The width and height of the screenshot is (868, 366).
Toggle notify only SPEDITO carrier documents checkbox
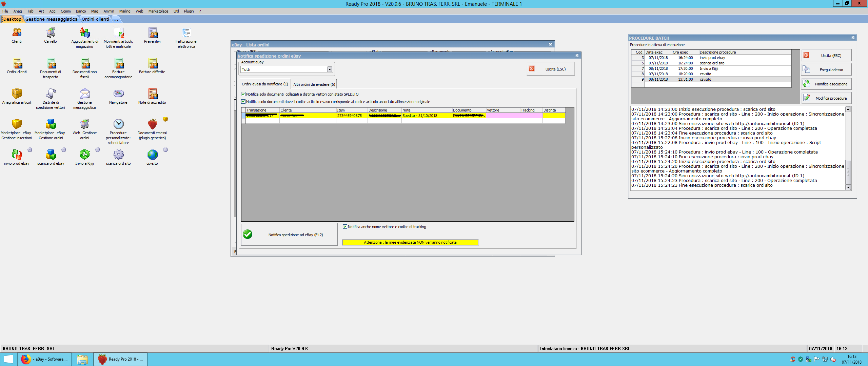coord(243,94)
